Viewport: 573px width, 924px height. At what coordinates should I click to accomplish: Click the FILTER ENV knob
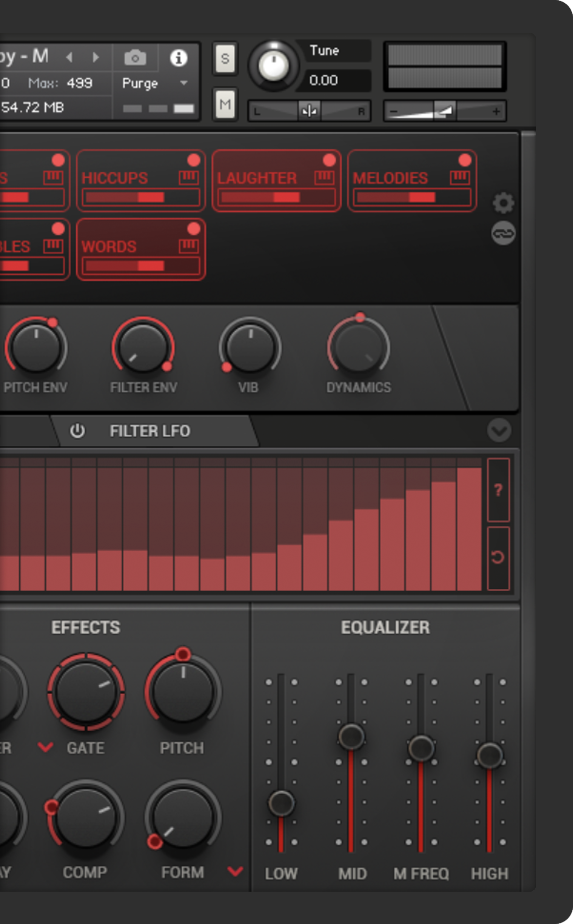(143, 348)
